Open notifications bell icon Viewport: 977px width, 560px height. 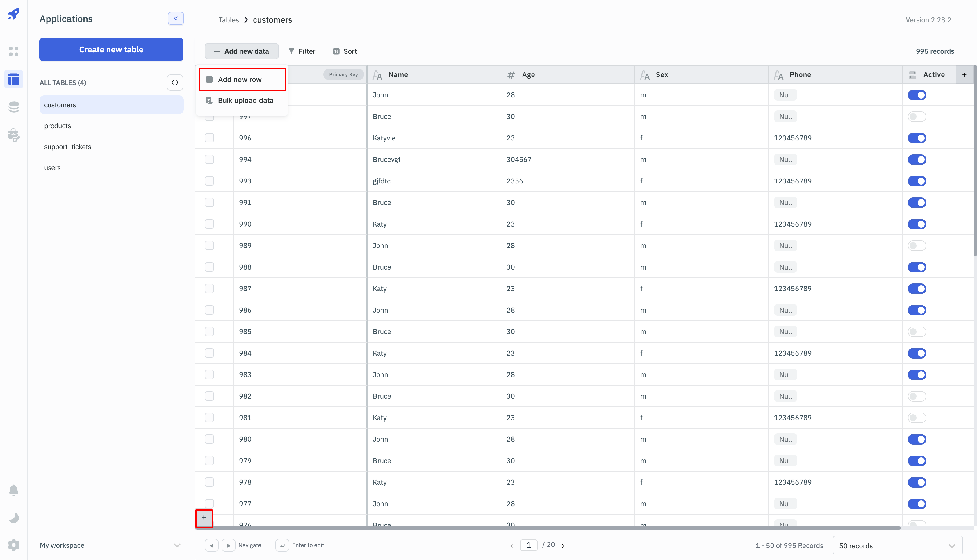(14, 491)
